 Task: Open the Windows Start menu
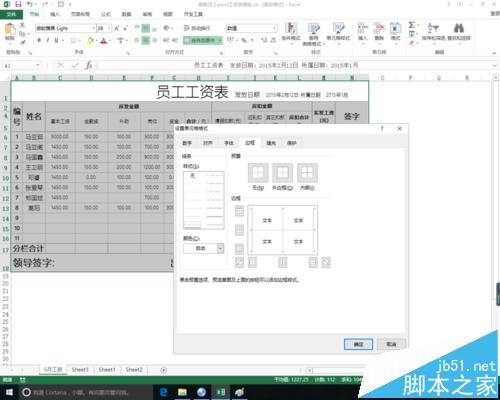pyautogui.click(x=9, y=392)
